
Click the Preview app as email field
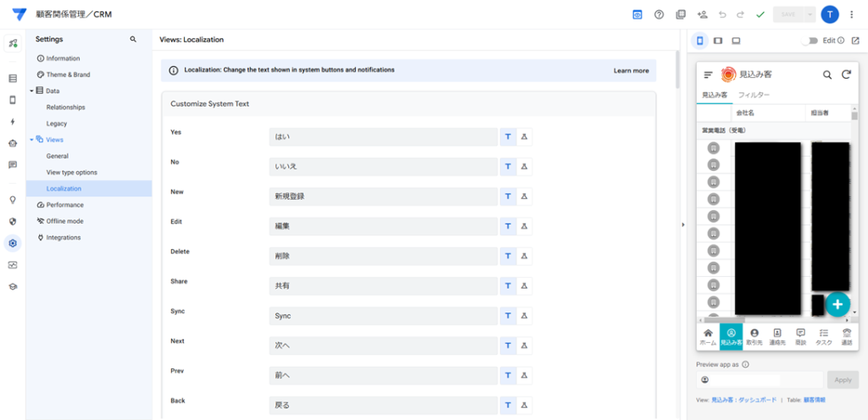click(759, 380)
